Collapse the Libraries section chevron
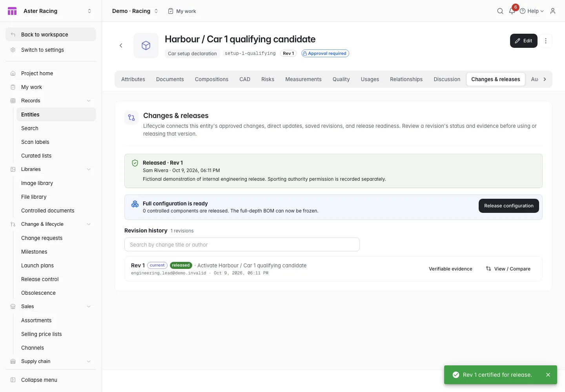The width and height of the screenshot is (565, 392). pos(89,169)
